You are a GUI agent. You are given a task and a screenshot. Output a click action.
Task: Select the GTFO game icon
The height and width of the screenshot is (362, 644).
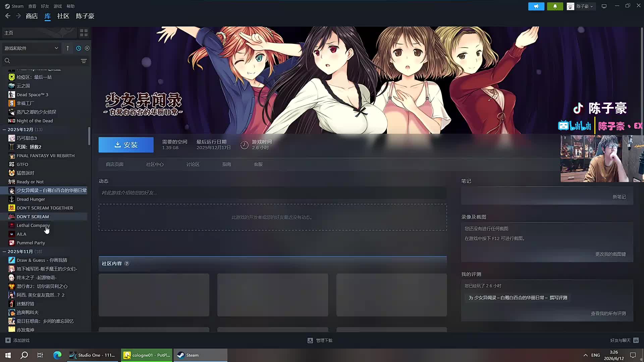(12, 164)
